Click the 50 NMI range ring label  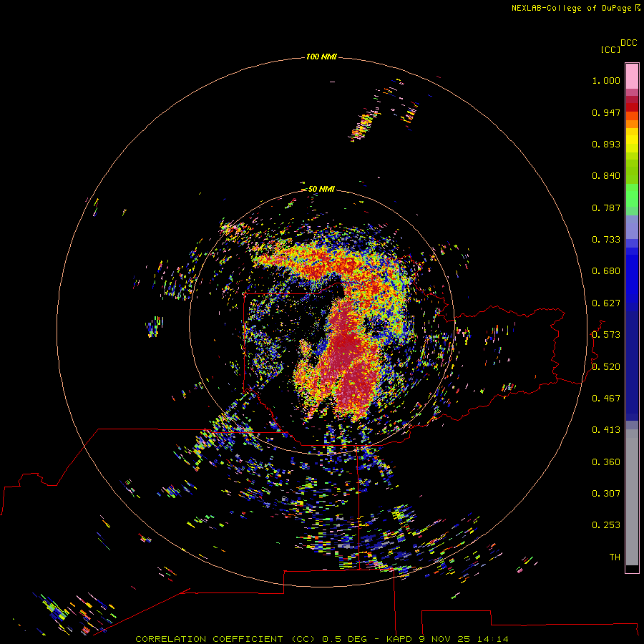pyautogui.click(x=321, y=189)
